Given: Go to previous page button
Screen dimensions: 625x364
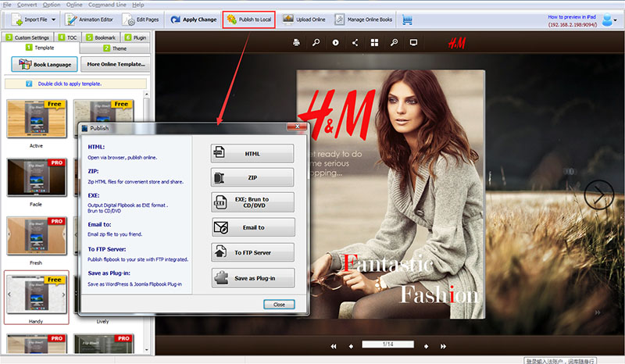Looking at the screenshot, I should 351,346.
